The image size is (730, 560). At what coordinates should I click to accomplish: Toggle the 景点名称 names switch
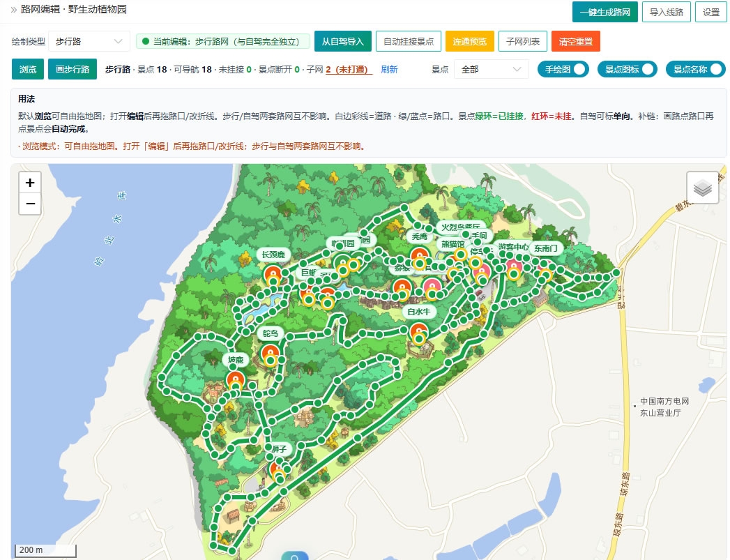pos(696,69)
